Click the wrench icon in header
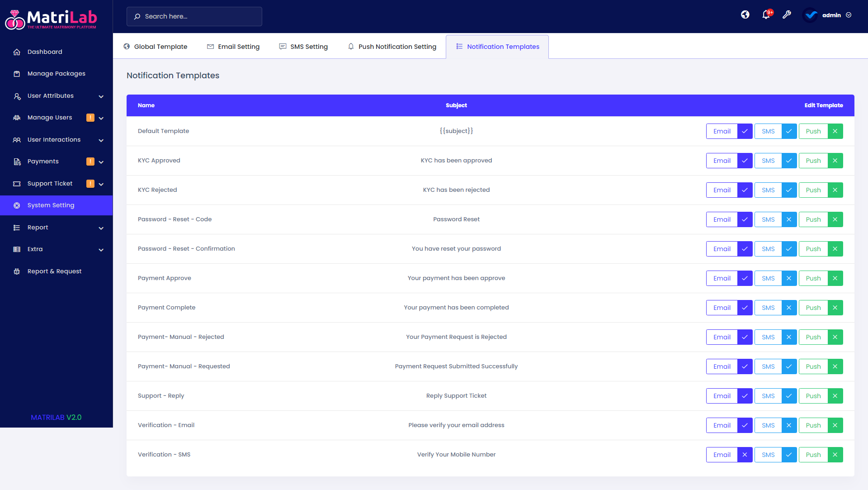This screenshot has height=490, width=868. pos(787,15)
